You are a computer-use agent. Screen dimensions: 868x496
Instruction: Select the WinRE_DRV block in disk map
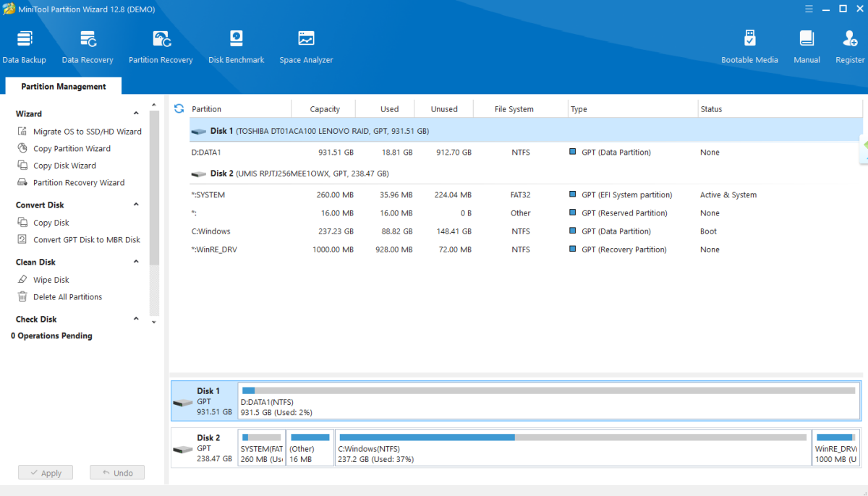coord(835,448)
